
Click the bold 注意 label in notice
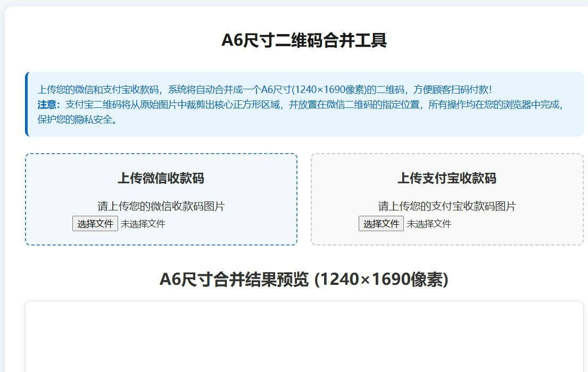pyautogui.click(x=48, y=105)
